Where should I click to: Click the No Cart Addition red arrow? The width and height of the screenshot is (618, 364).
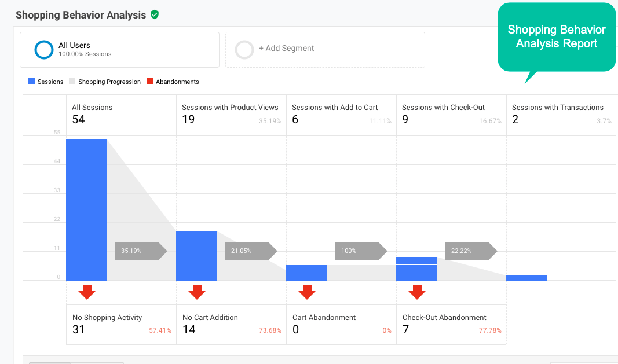(x=196, y=292)
